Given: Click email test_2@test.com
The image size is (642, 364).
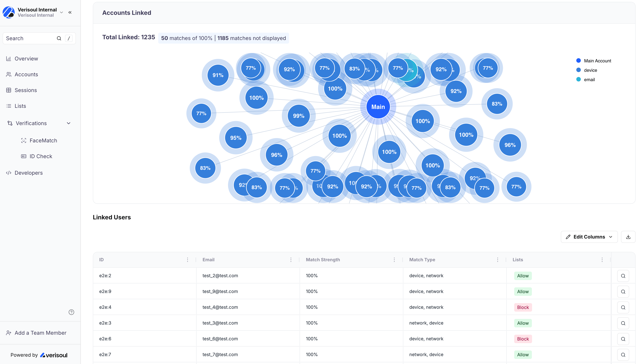Looking at the screenshot, I should tap(220, 276).
